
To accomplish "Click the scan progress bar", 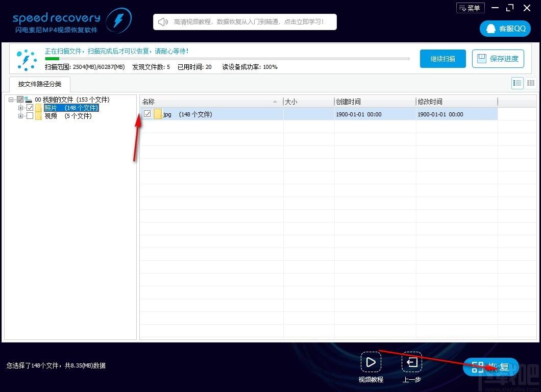I will click(227, 59).
